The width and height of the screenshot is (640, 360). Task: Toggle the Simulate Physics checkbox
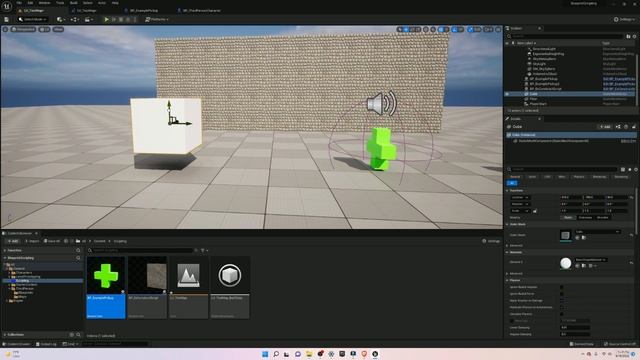click(562, 314)
